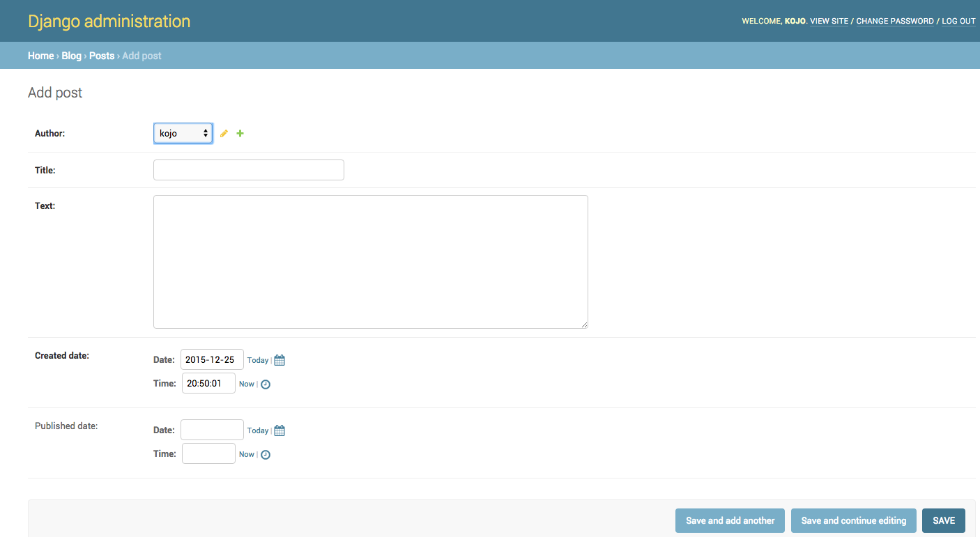The image size is (980, 537).
Task: Set Published date using its Today link
Action: (x=257, y=430)
